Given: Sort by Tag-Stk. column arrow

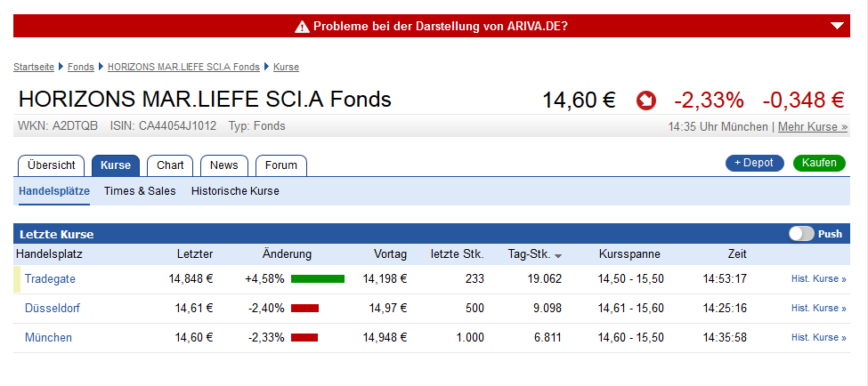Looking at the screenshot, I should [558, 255].
